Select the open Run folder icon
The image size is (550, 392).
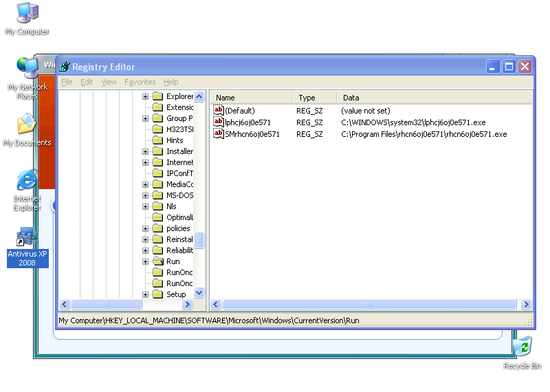pyautogui.click(x=158, y=261)
